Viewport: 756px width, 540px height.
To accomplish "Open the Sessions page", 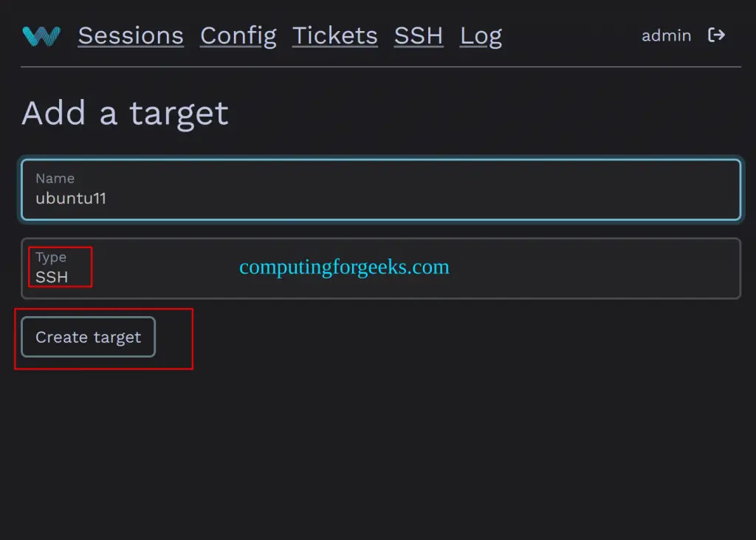I will (x=131, y=35).
